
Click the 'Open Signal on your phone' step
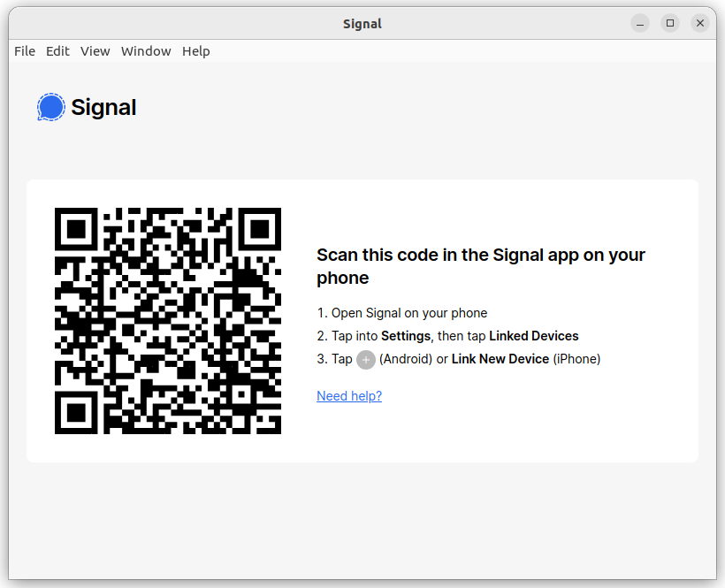point(401,313)
